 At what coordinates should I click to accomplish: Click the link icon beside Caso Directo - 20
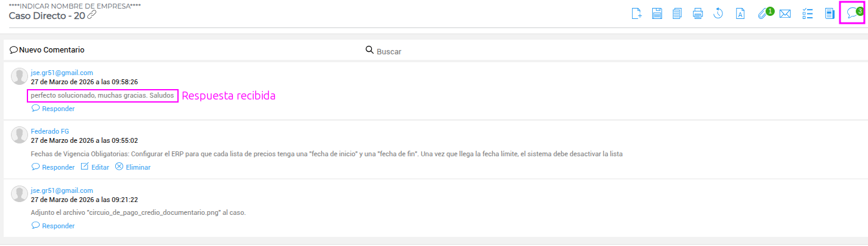pos(92,15)
